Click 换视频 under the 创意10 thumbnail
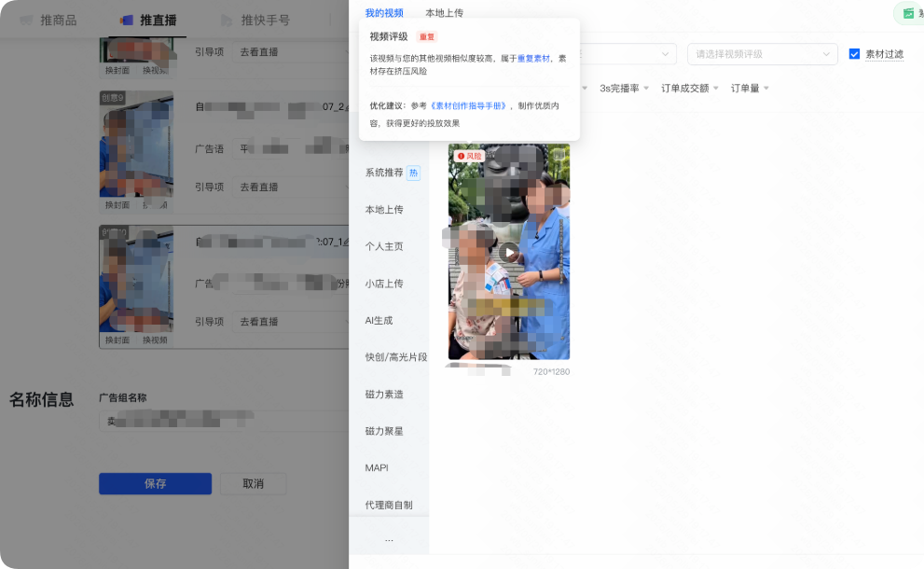The width and height of the screenshot is (924, 569). pyautogui.click(x=155, y=340)
